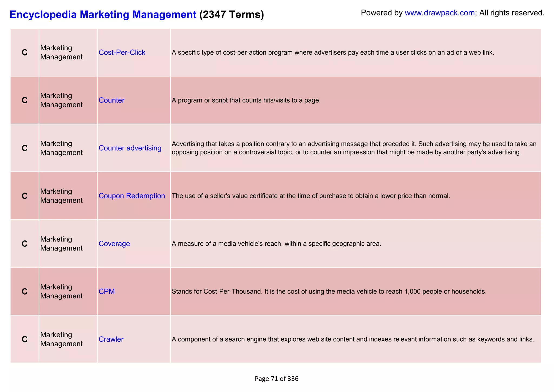The image size is (554, 392).
Task: Open the Cost-Per-Click term link
Action: click(x=122, y=52)
